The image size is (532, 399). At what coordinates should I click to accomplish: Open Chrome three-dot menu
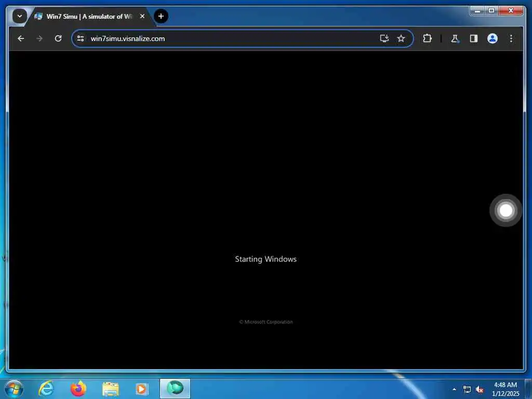coord(511,38)
